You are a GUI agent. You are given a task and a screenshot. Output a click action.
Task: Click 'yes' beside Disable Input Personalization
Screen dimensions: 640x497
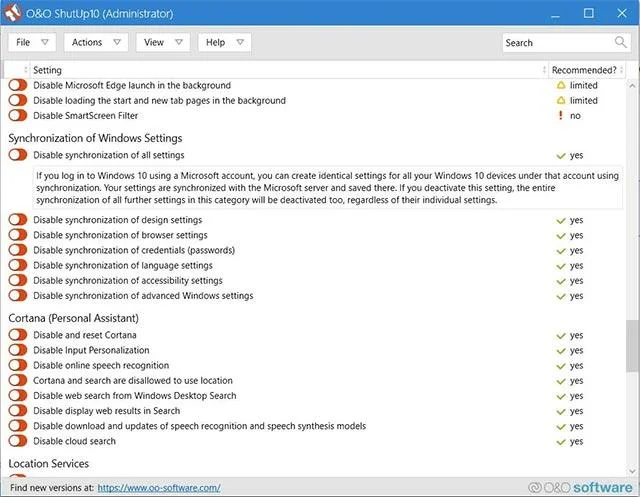tap(576, 351)
